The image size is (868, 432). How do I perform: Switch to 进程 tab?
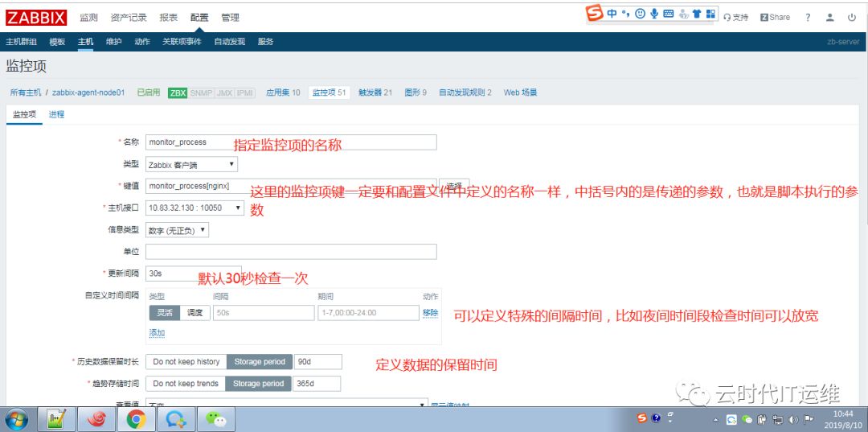(x=56, y=115)
